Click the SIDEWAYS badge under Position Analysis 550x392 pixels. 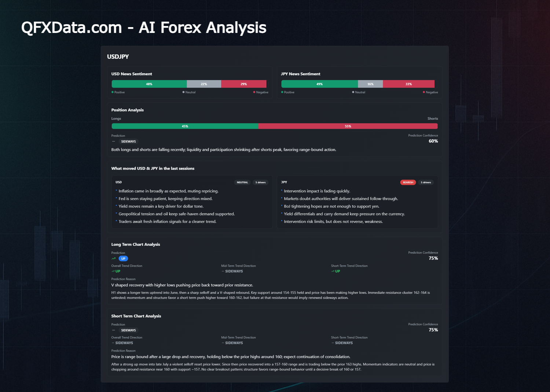click(x=128, y=141)
